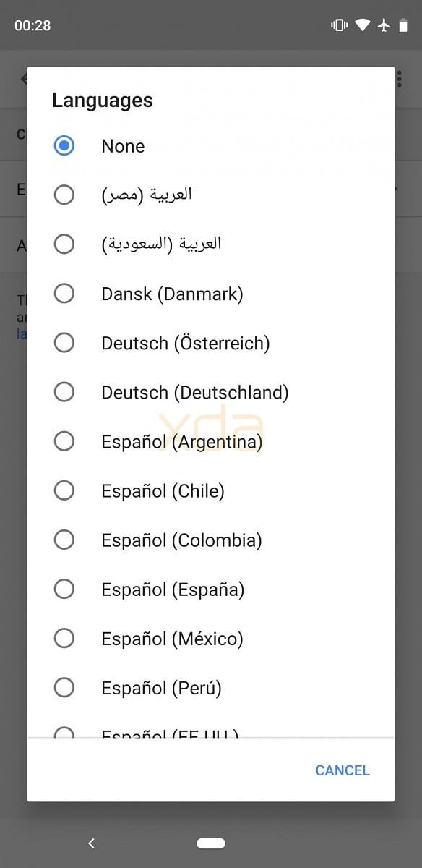Open the three-dot overflow menu behind dialog
422x868 pixels.
click(x=399, y=79)
